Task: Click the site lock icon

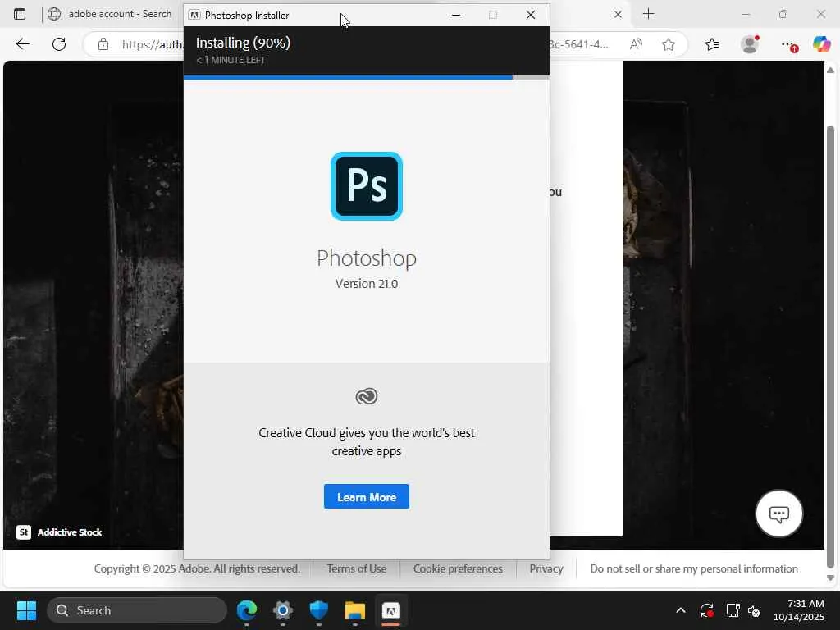Action: (x=103, y=44)
